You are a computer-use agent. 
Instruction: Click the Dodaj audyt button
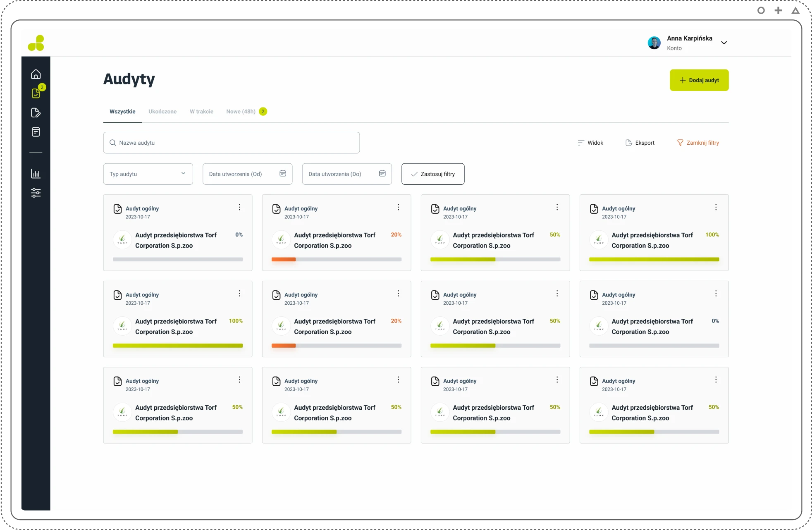(699, 80)
